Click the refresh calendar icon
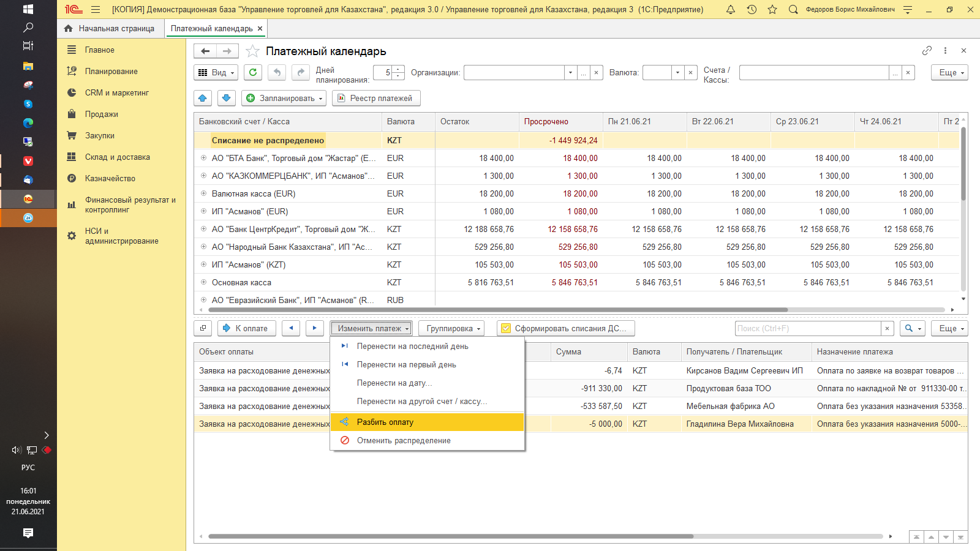 point(253,72)
